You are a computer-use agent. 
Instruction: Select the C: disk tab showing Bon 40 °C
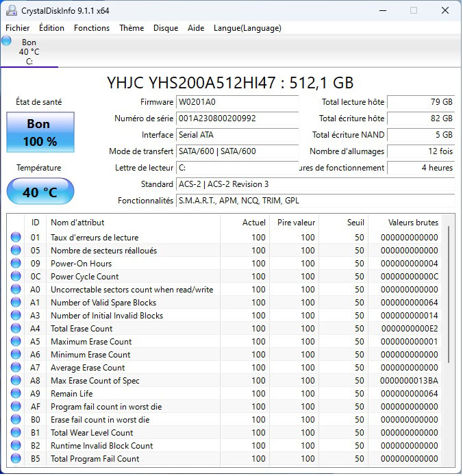click(x=29, y=51)
